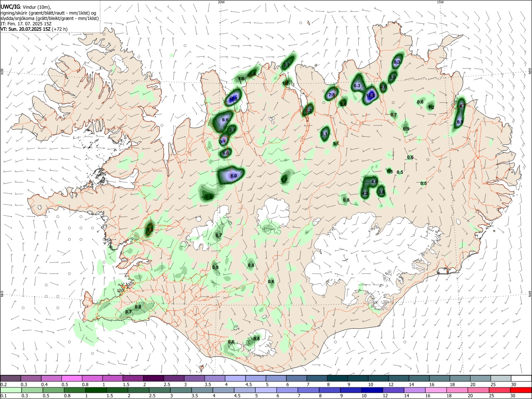
Task: Click the 6.6 precipitation value
Action: 226,120
